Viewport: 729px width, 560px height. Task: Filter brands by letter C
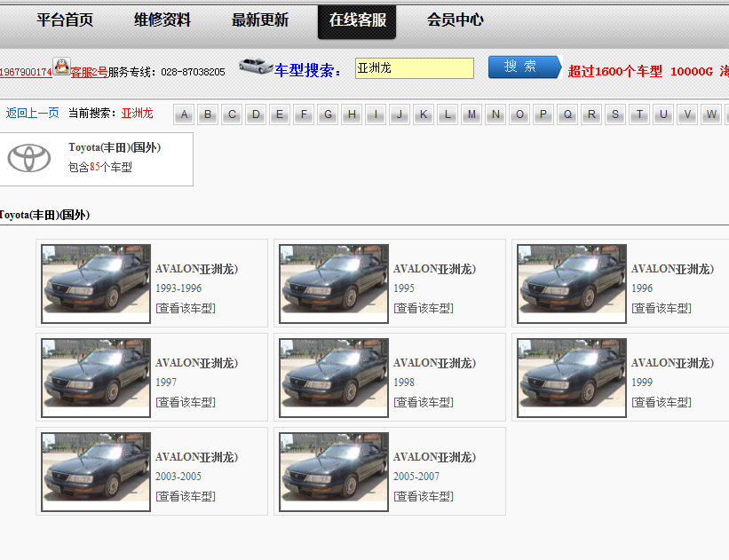(232, 114)
